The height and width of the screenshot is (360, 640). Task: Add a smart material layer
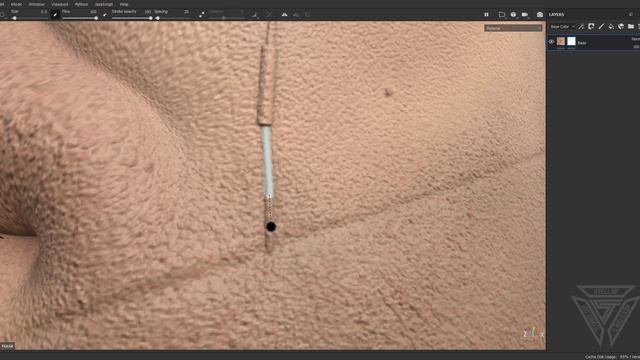(x=621, y=27)
